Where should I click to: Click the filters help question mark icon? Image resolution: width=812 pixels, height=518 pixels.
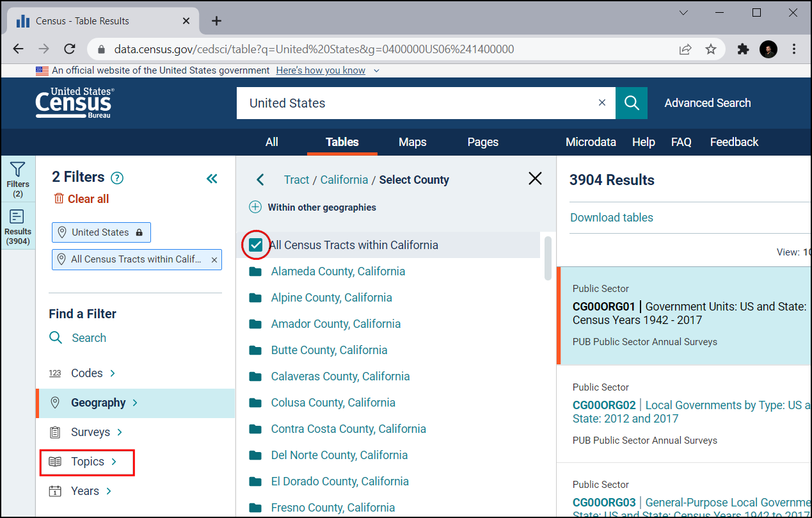117,178
